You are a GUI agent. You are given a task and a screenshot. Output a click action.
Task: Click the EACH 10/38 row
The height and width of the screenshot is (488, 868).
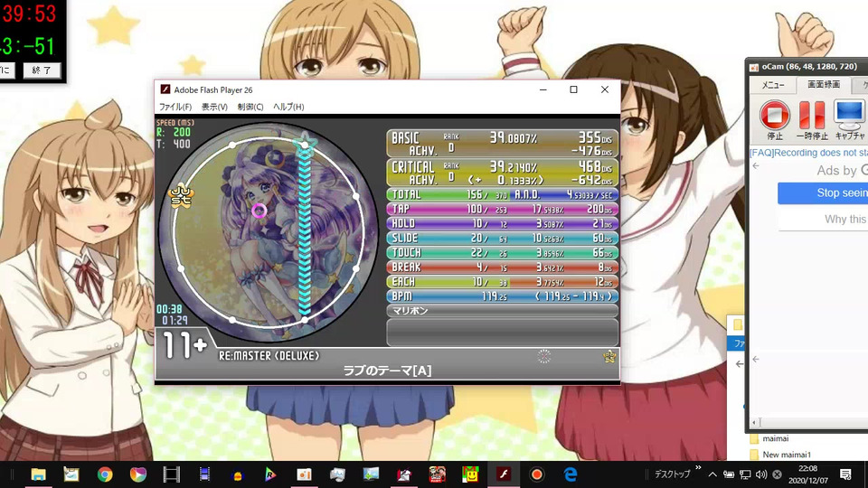[x=502, y=282]
